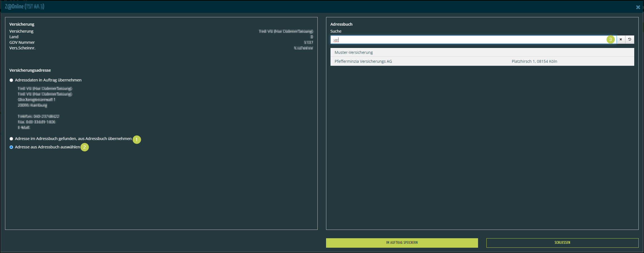Close the Z@Online dialog with X

638,7
